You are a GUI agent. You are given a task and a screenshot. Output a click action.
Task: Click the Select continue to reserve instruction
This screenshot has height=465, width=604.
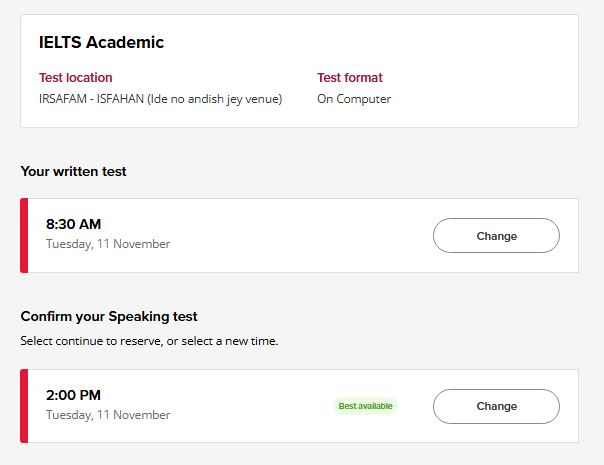[149, 341]
